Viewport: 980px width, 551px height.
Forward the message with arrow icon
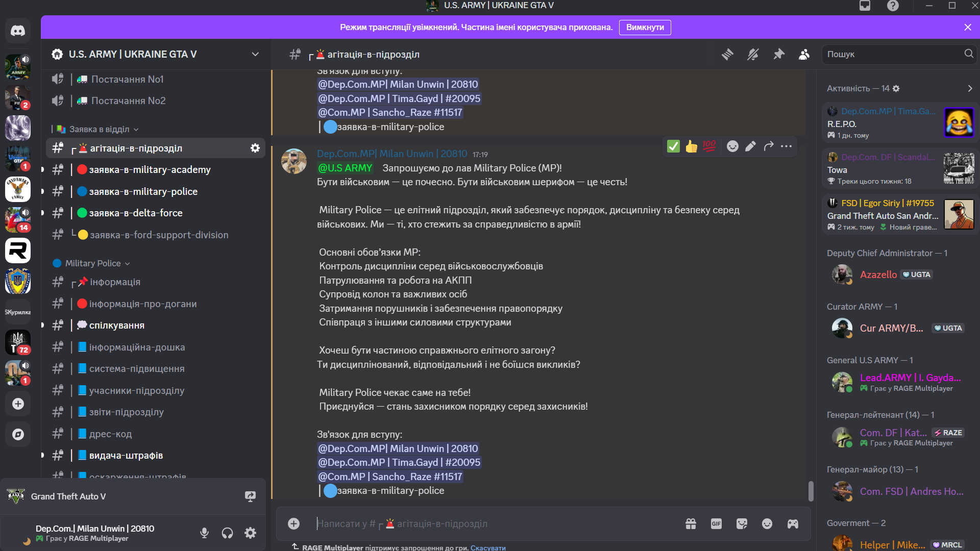click(768, 147)
